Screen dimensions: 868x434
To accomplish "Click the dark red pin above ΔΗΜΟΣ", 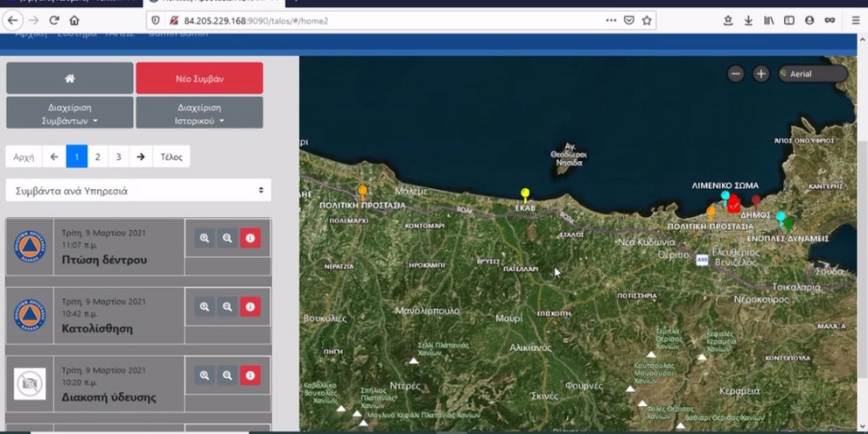I will click(x=756, y=201).
